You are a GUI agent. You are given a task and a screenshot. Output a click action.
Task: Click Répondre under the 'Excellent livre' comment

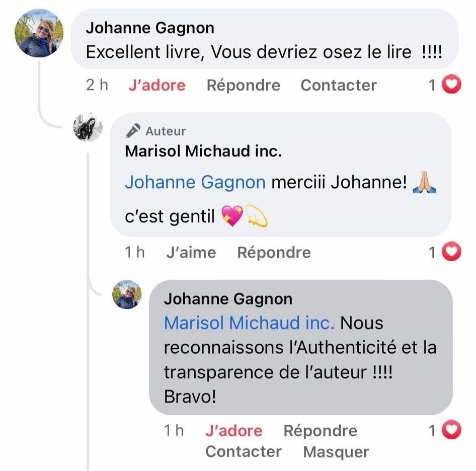click(243, 85)
